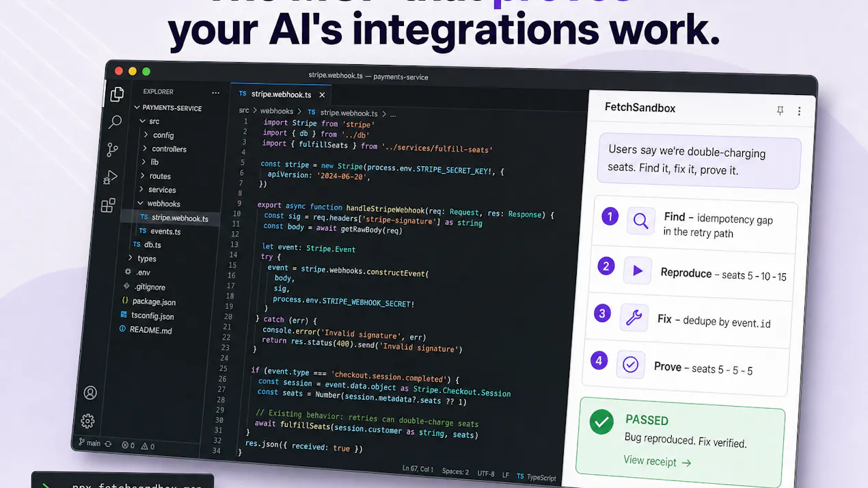Open README.md in the explorer
868x488 pixels.
[x=146, y=330]
